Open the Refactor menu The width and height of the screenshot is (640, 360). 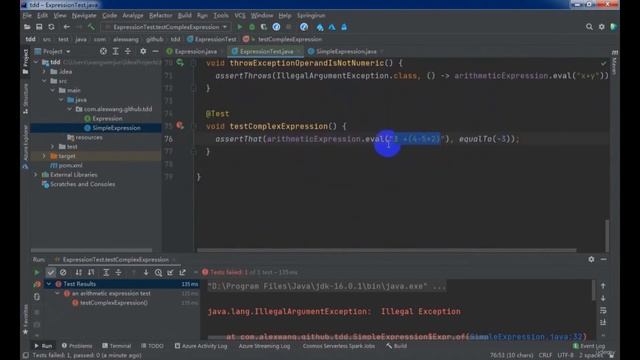(x=160, y=16)
